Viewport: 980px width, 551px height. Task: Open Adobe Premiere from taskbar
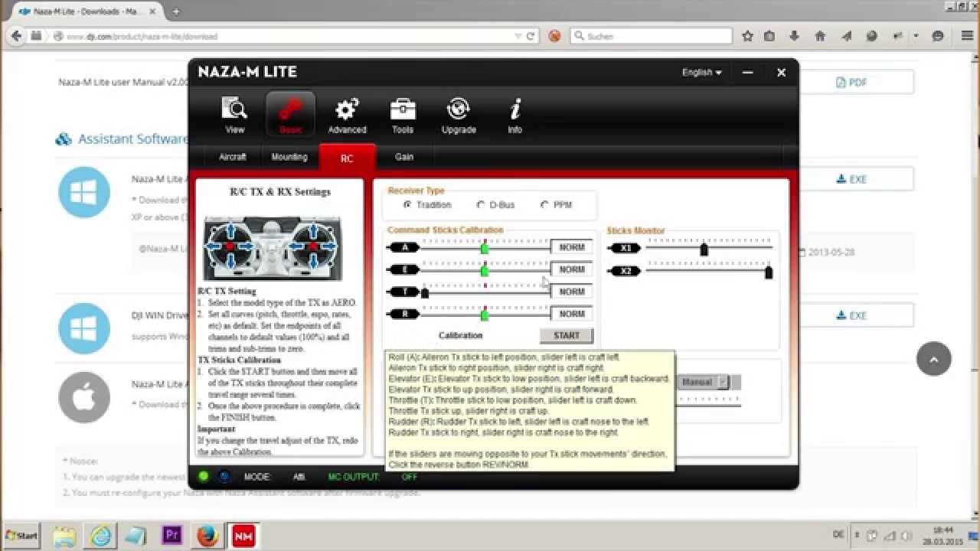[x=172, y=535]
